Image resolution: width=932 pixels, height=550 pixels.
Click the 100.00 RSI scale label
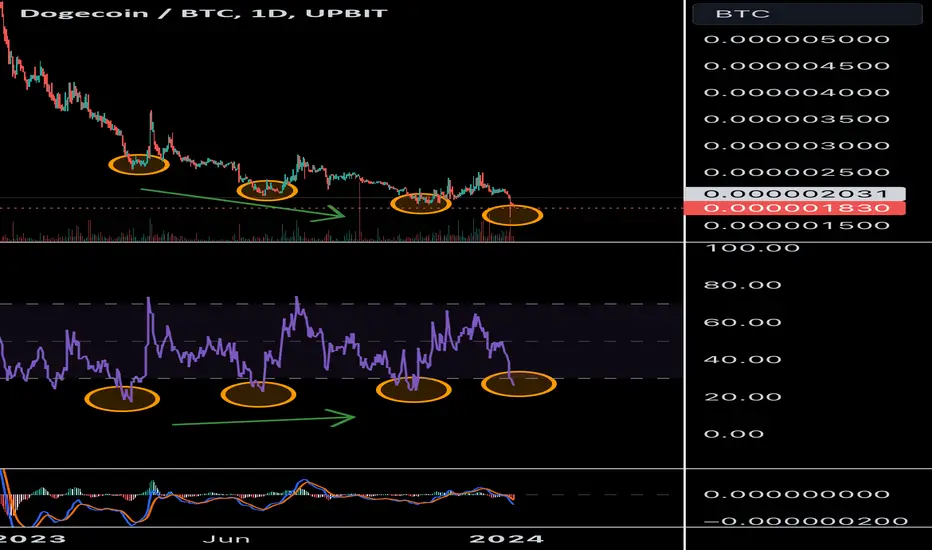point(752,248)
